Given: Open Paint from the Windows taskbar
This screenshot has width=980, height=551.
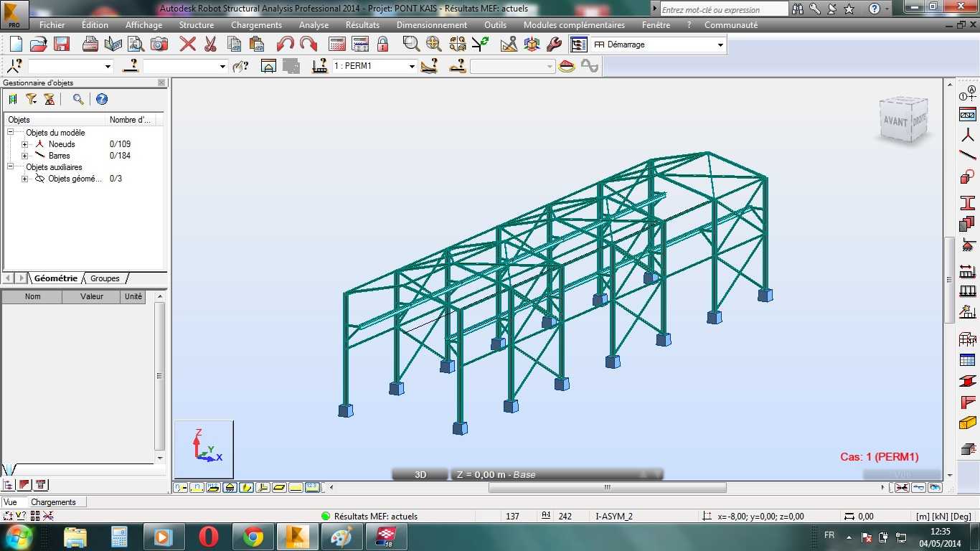Looking at the screenshot, I should point(342,537).
